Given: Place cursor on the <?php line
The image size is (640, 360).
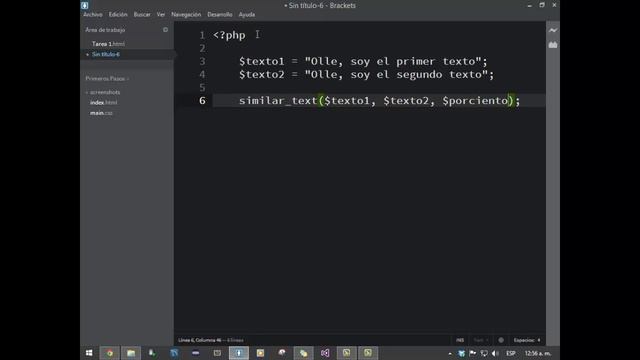Looking at the screenshot, I should click(x=229, y=36).
